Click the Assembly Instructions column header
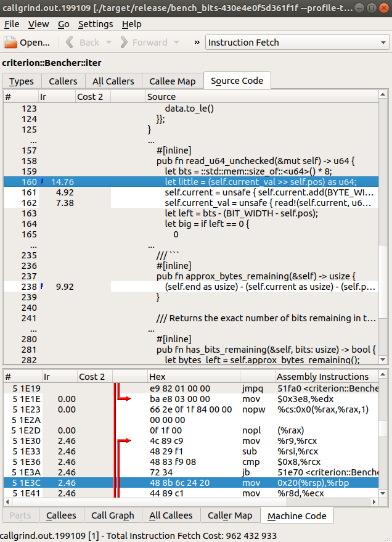This screenshot has height=542, width=392. tap(322, 376)
